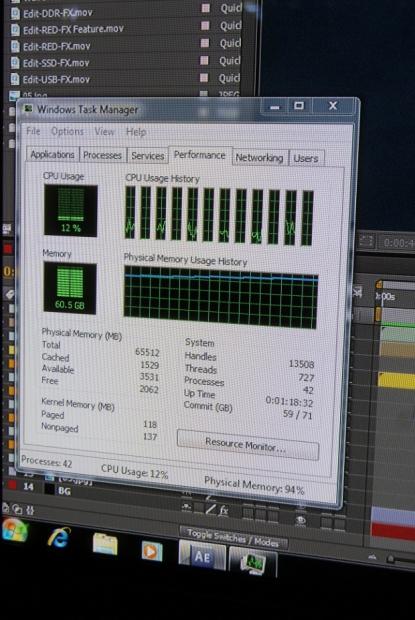Open the View menu in Task Manager
Screen dimensions: 415x620
pos(104,132)
